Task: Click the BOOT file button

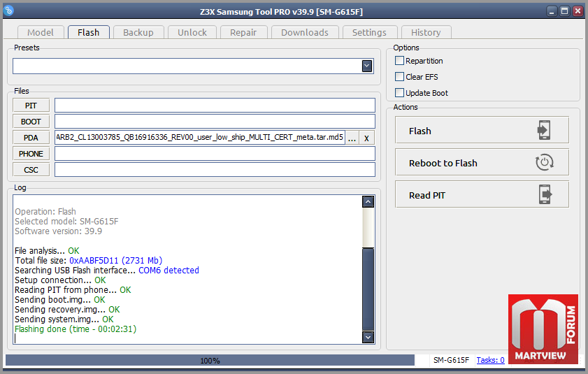Action: point(31,122)
